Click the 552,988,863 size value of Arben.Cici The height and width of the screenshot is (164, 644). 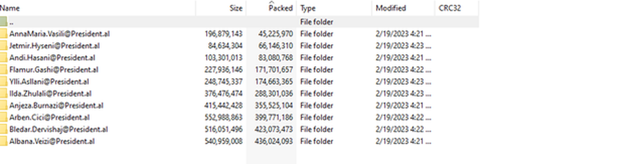[x=223, y=117]
